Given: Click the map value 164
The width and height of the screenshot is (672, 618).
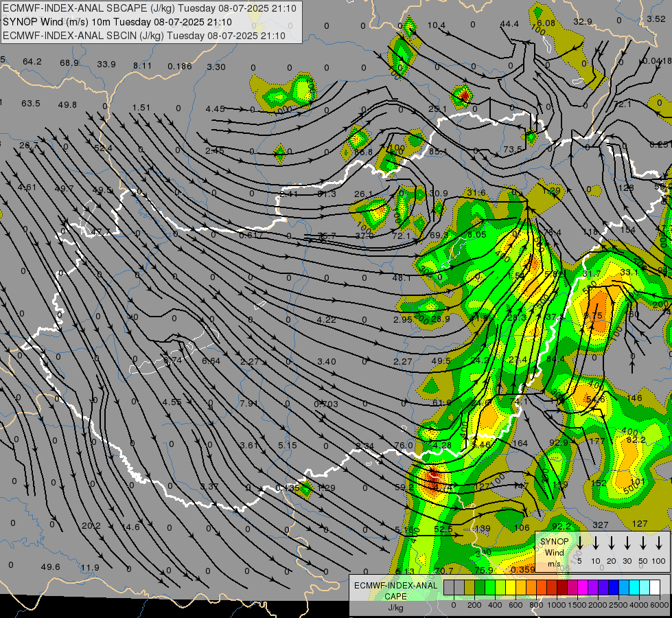Looking at the screenshot, I should [x=520, y=443].
